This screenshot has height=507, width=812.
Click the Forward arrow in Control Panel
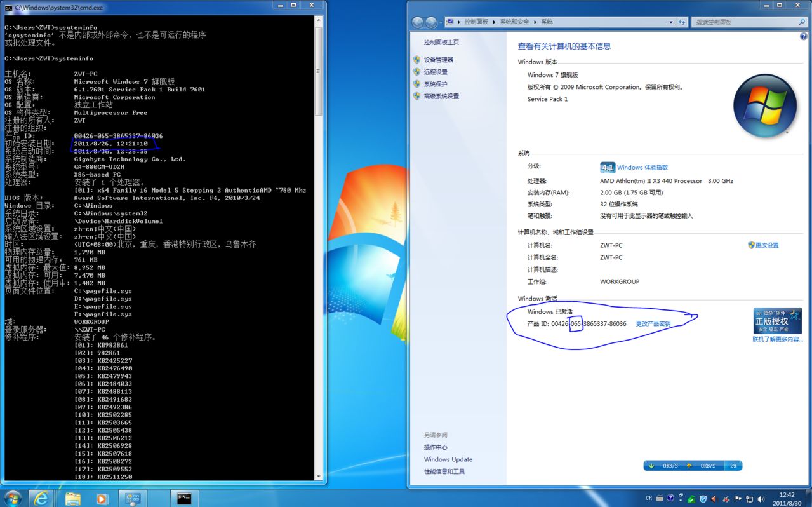click(x=431, y=22)
